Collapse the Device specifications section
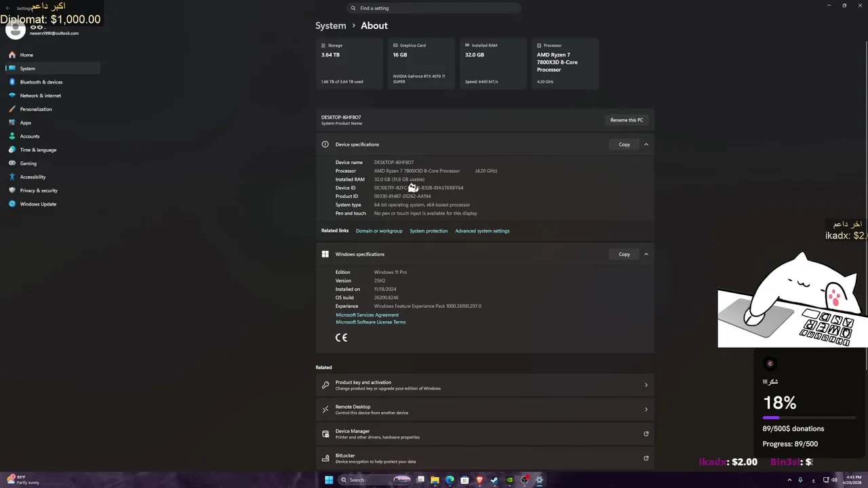Viewport: 868px width, 488px height. [646, 144]
